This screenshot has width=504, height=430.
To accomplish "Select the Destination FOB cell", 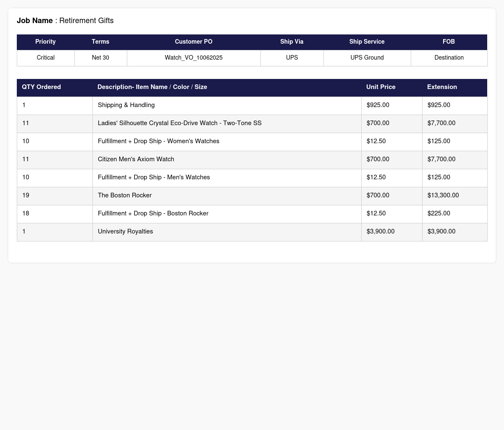I will coord(449,58).
